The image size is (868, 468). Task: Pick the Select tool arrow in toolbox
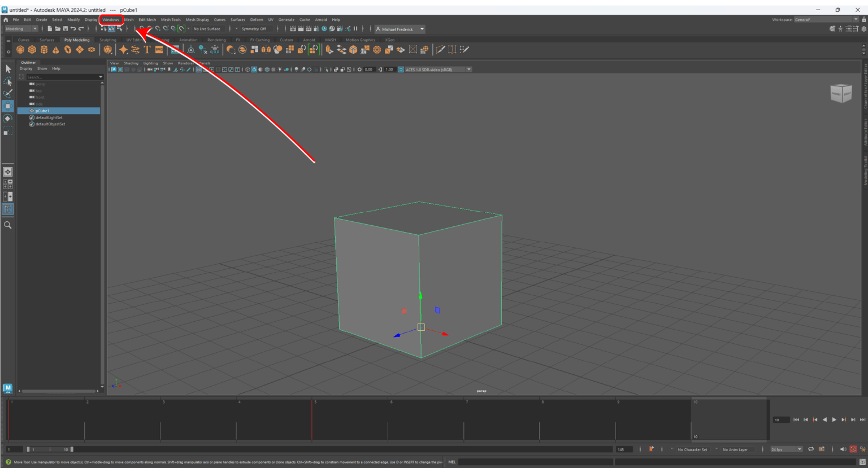point(8,69)
